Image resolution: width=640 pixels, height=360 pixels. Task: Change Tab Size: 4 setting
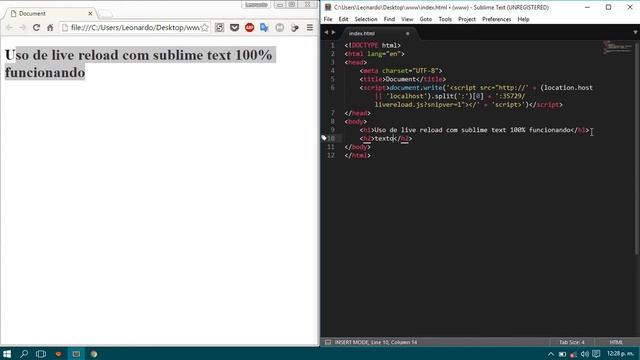click(x=571, y=342)
